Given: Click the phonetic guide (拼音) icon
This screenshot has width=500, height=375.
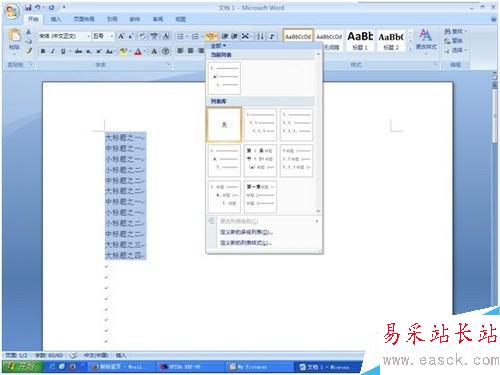Looking at the screenshot, I should coord(154,36).
